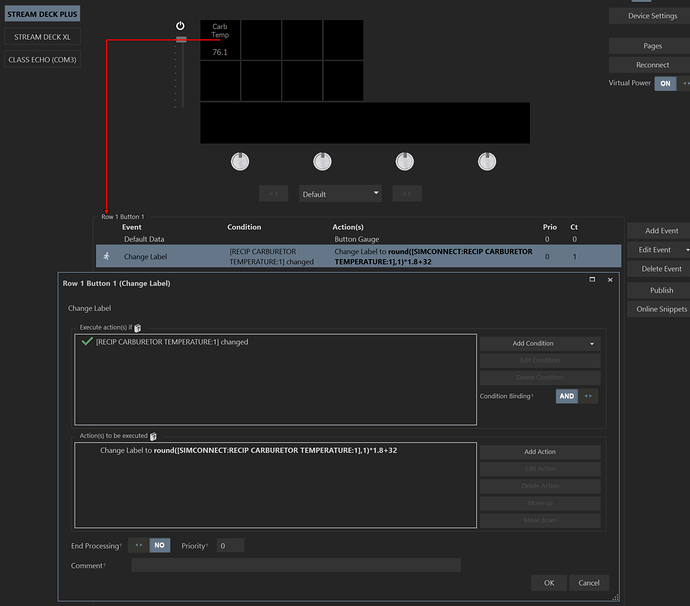Click the Delete Condition button
This screenshot has height=606, width=690.
[x=540, y=378]
